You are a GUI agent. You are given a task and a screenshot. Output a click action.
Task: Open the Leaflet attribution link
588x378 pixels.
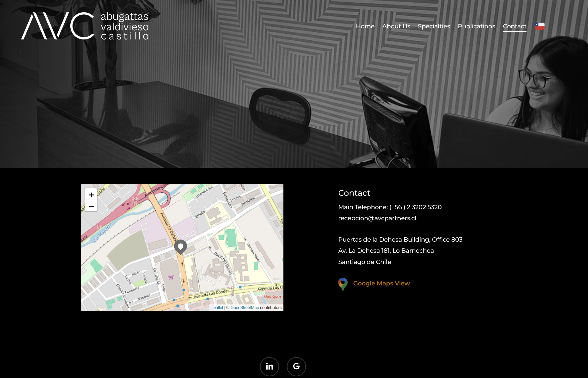(x=217, y=308)
